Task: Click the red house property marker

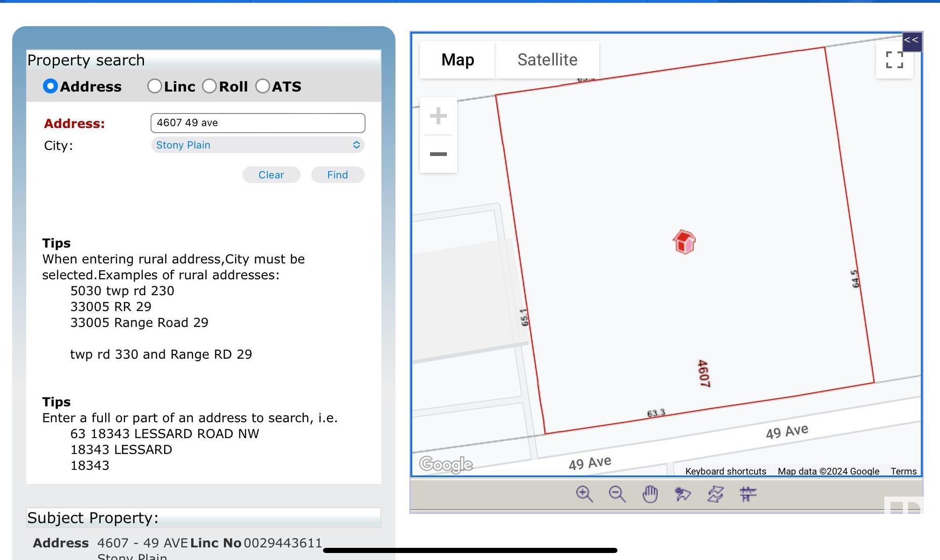Action: coord(684,242)
